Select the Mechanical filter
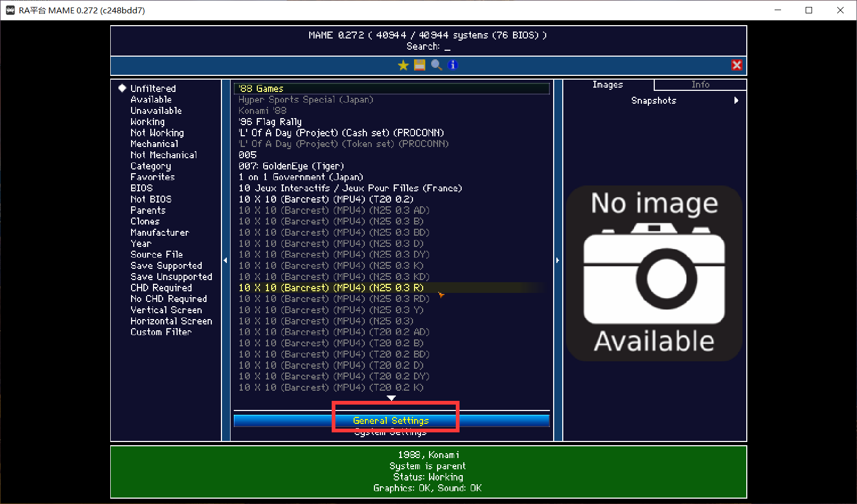857x504 pixels. coord(155,144)
